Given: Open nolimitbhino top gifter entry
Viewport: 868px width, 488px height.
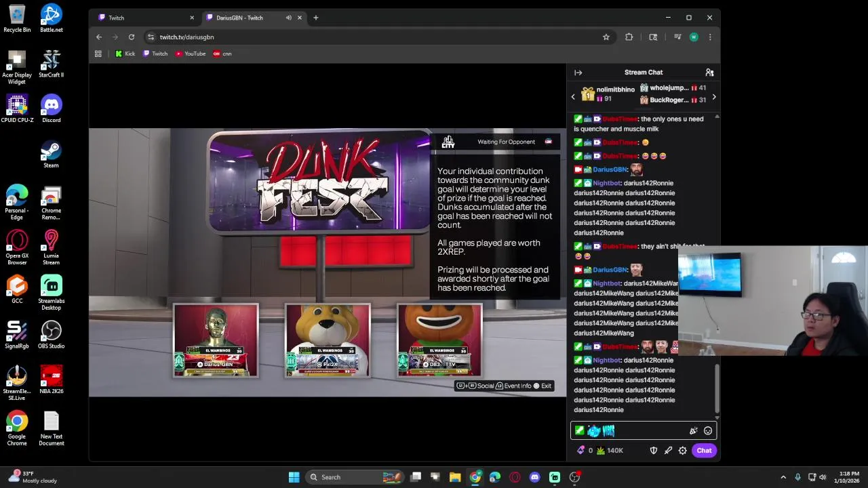Looking at the screenshot, I should [x=608, y=94].
